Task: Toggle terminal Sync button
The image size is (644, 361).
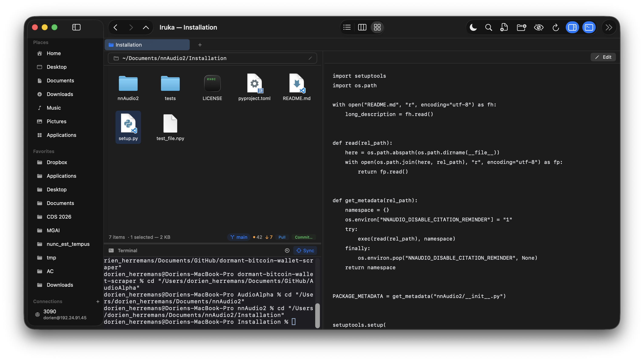Action: tap(305, 251)
